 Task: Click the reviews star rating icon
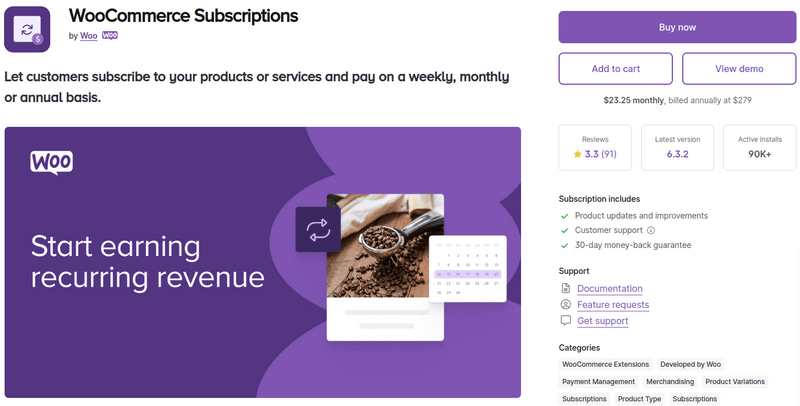(x=578, y=155)
